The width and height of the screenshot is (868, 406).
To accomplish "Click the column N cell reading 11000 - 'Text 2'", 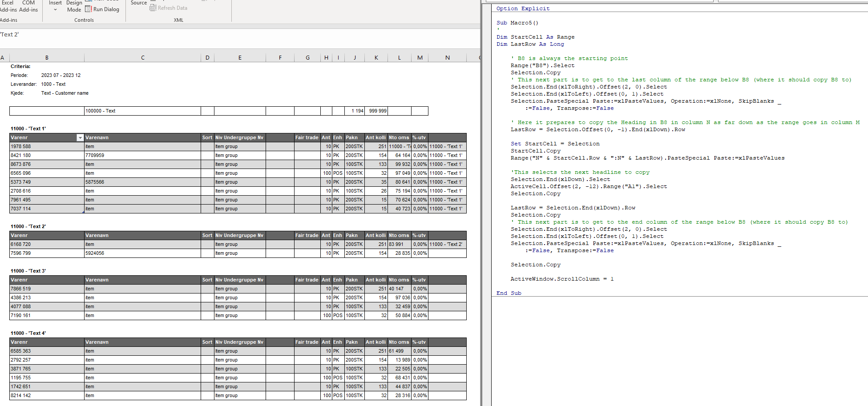I will tap(448, 244).
